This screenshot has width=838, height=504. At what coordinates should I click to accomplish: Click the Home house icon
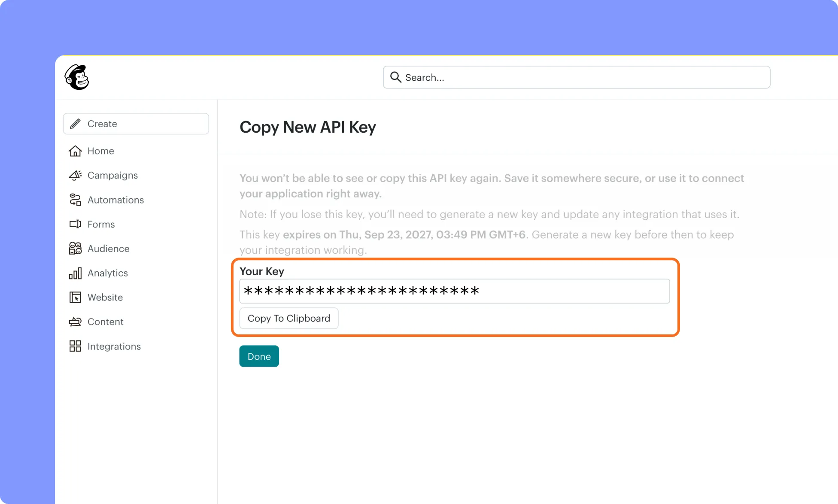coord(75,151)
